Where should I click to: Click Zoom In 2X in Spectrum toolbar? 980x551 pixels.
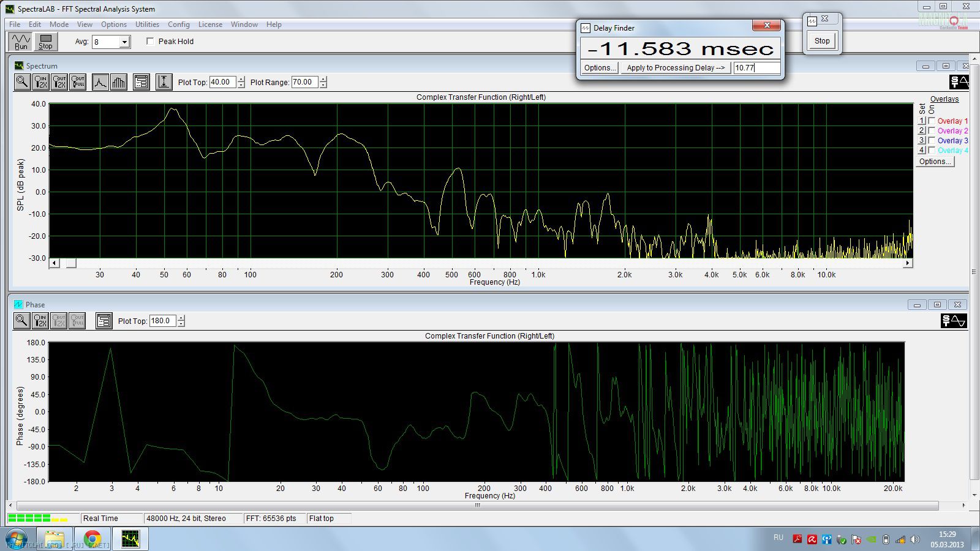pyautogui.click(x=41, y=82)
